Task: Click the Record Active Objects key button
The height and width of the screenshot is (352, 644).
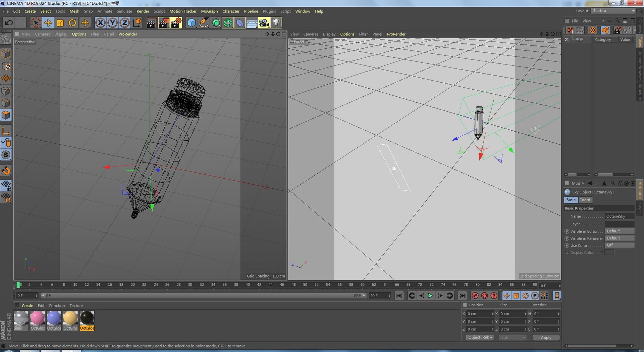Action: point(475,296)
